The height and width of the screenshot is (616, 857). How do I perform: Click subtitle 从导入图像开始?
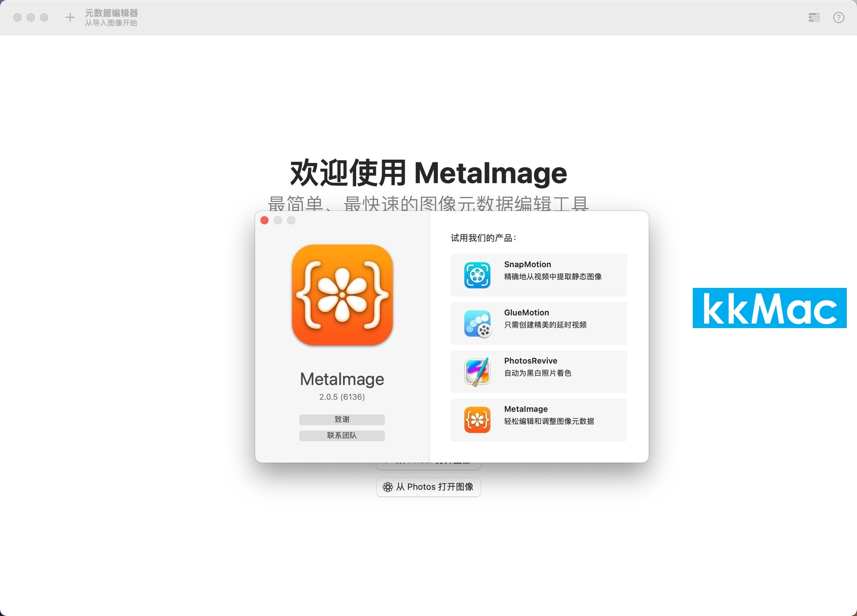(111, 23)
